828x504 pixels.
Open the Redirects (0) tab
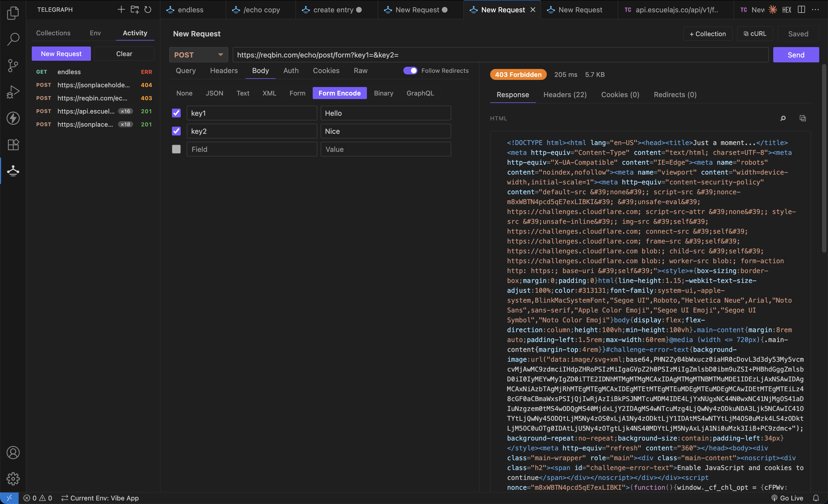click(675, 95)
